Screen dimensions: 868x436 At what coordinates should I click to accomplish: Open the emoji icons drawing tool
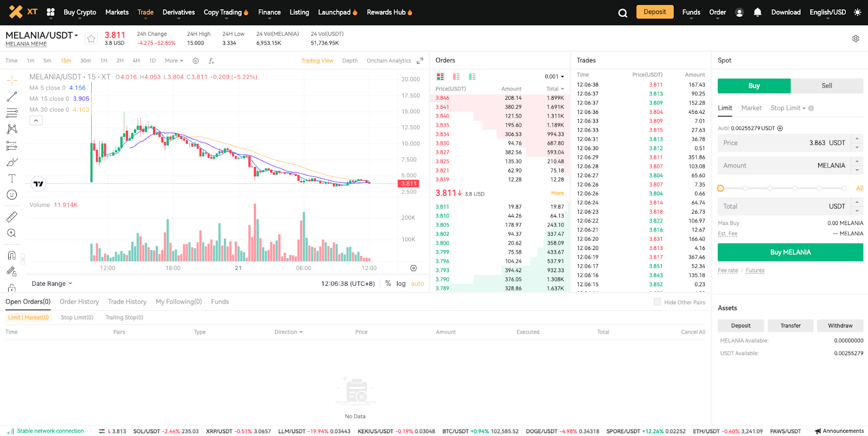coord(12,195)
